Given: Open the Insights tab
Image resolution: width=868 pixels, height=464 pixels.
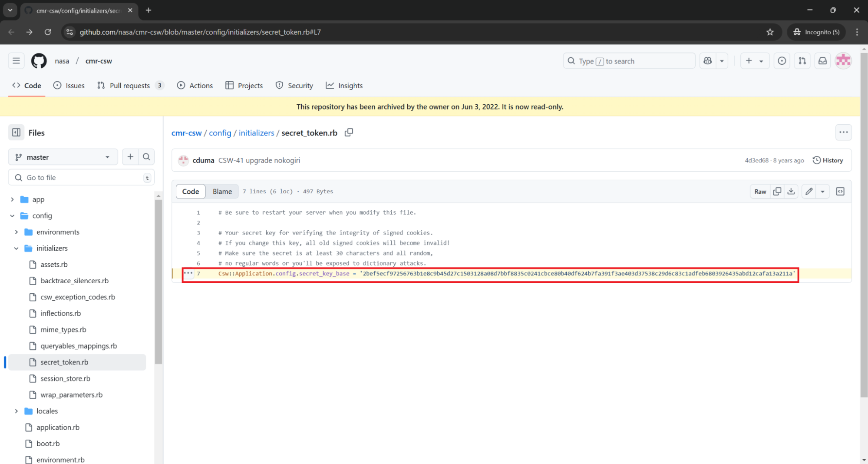Looking at the screenshot, I should (344, 86).
